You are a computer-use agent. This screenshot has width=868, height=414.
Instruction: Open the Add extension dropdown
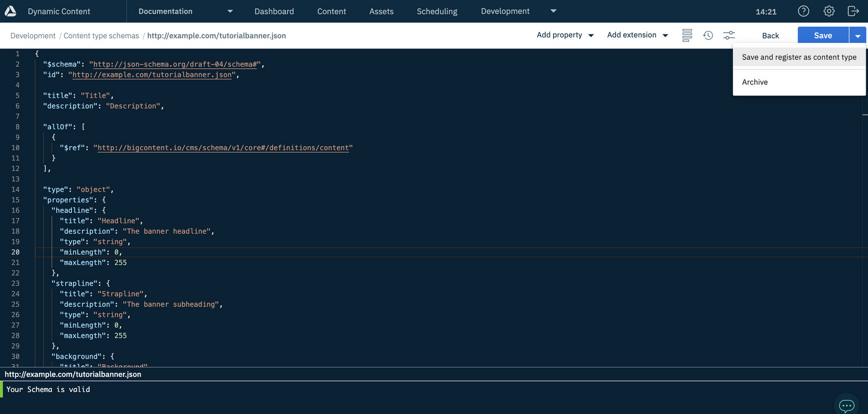pos(638,35)
